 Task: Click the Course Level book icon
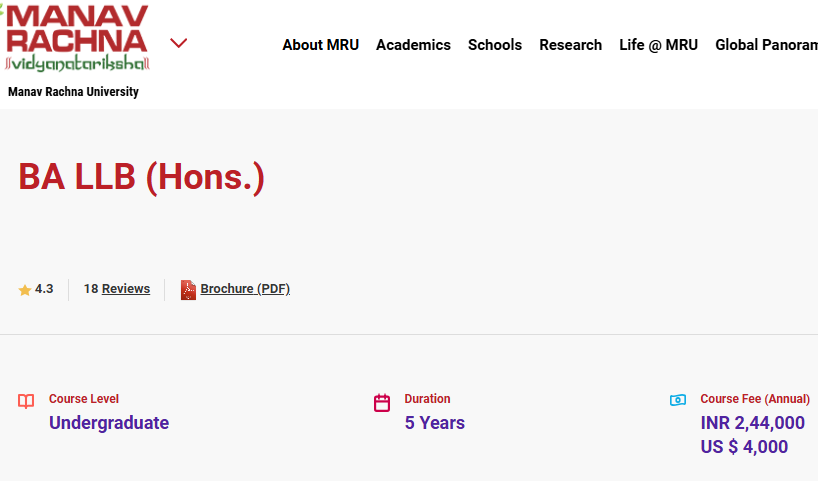click(26, 402)
